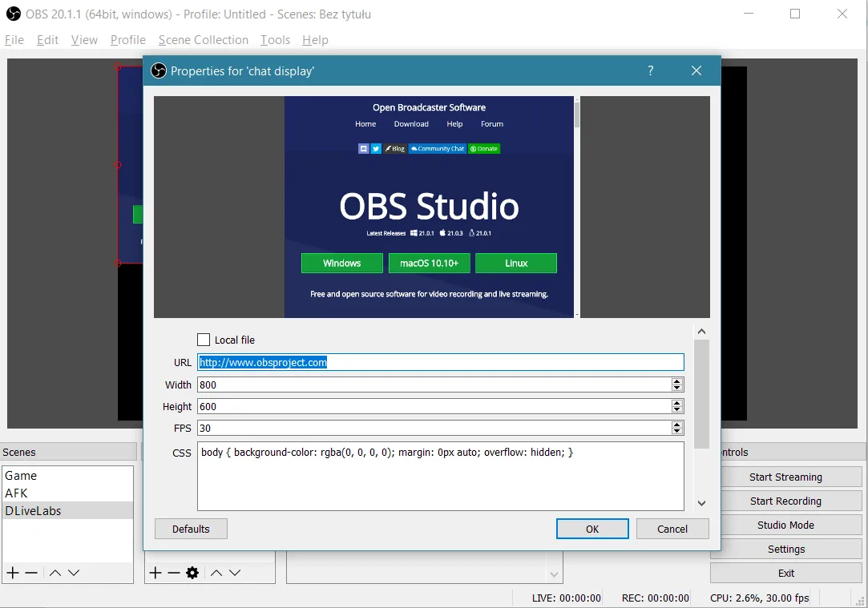Image resolution: width=868 pixels, height=608 pixels.
Task: Decrease Height value with down stepper
Action: (677, 409)
